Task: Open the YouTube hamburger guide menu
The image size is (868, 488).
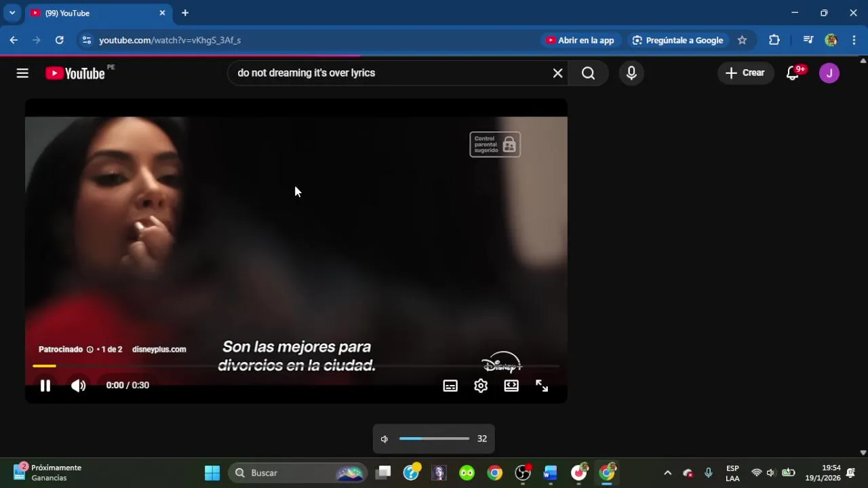Action: click(22, 73)
